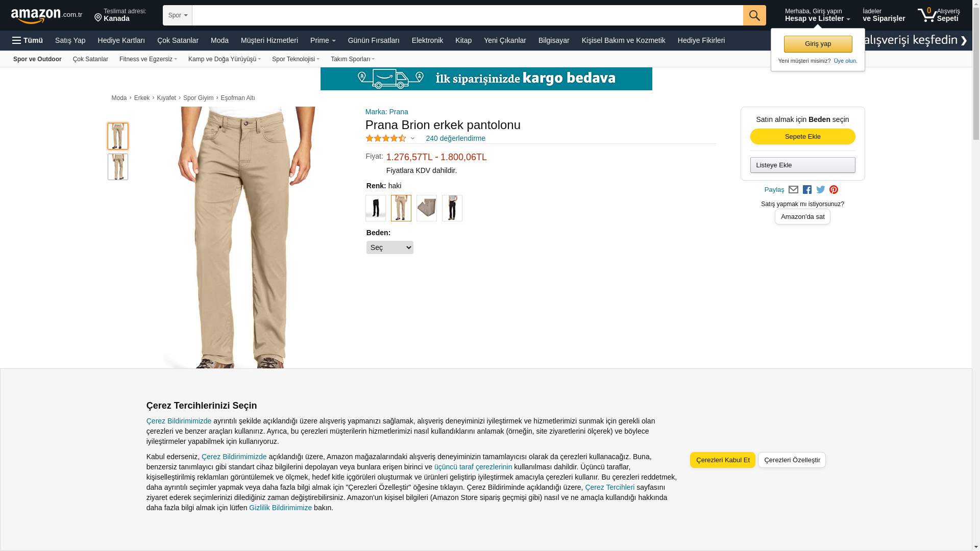Go to the Amazon.com.tr logo homepage
This screenshot has width=980, height=551.
click(x=46, y=16)
